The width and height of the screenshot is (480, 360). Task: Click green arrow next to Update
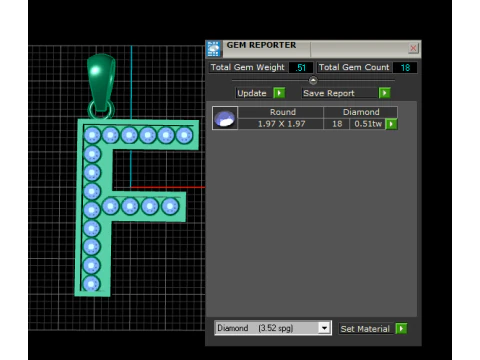[279, 93]
